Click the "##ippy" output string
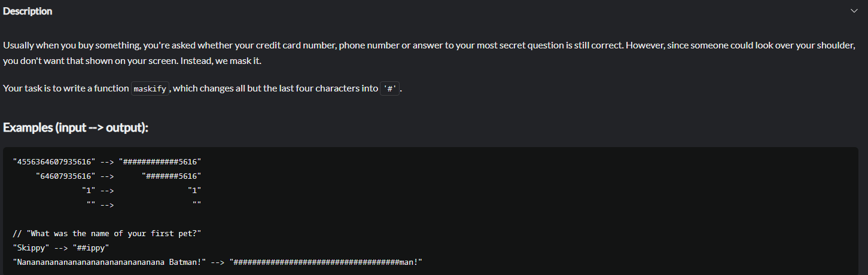This screenshot has width=868, height=275. [91, 247]
